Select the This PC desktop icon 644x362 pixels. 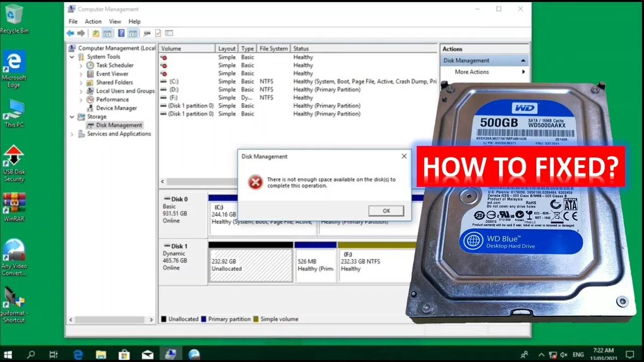(14, 113)
